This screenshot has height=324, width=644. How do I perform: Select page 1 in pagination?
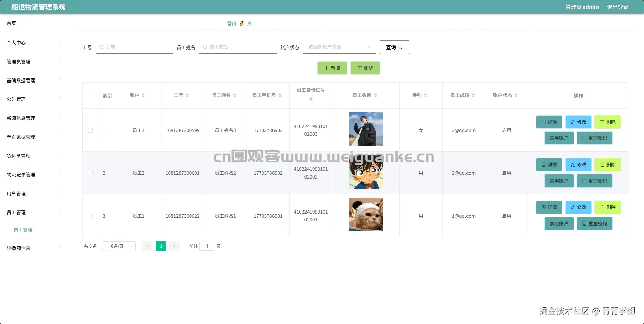pos(161,246)
